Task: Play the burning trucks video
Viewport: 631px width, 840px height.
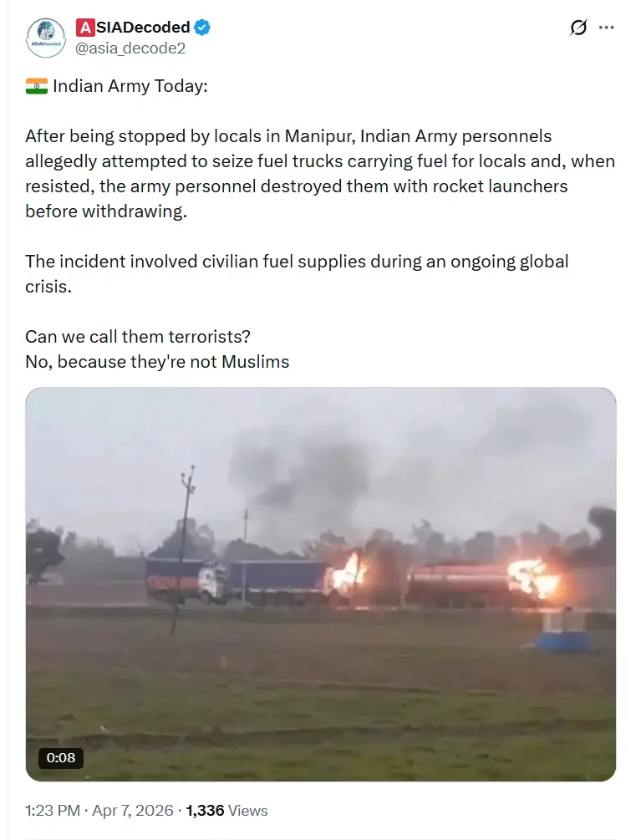Action: coord(321,584)
